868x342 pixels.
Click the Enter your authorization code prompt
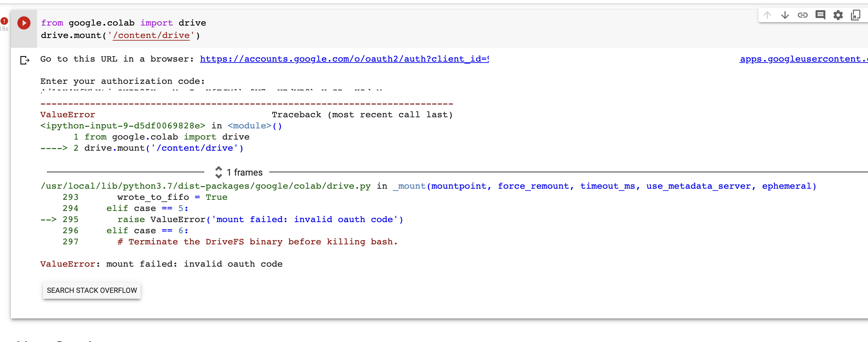123,81
